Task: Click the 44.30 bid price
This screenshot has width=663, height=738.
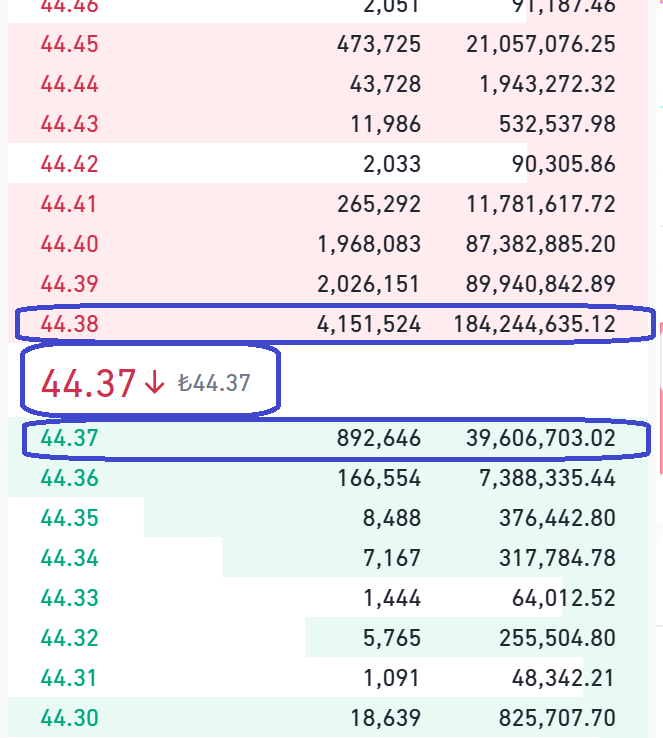Action: (x=69, y=718)
